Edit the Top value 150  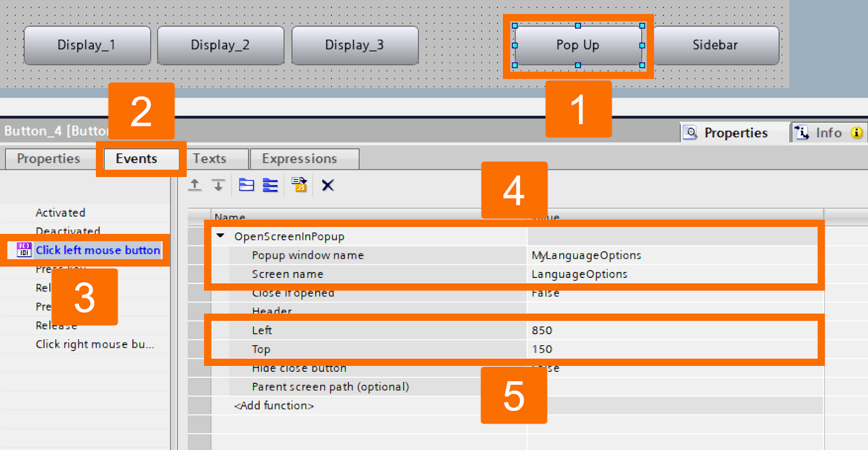[x=672, y=349]
